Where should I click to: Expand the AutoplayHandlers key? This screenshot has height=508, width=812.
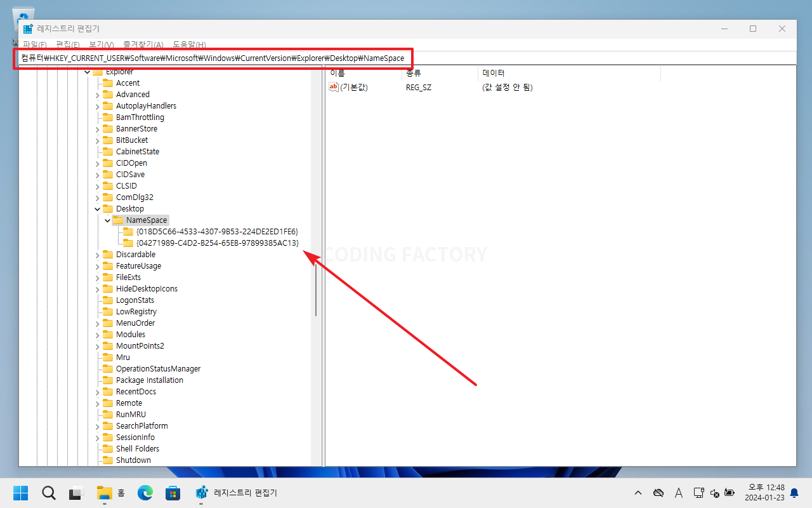click(97, 106)
